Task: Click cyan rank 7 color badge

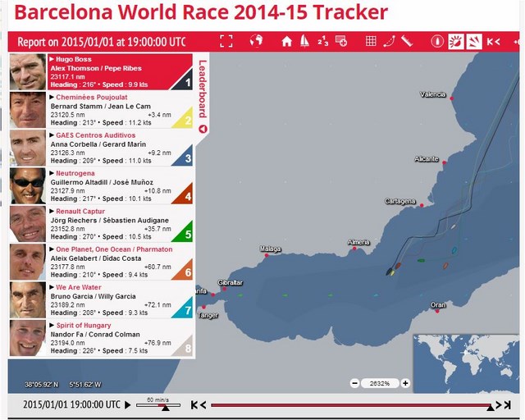Action: (185, 308)
